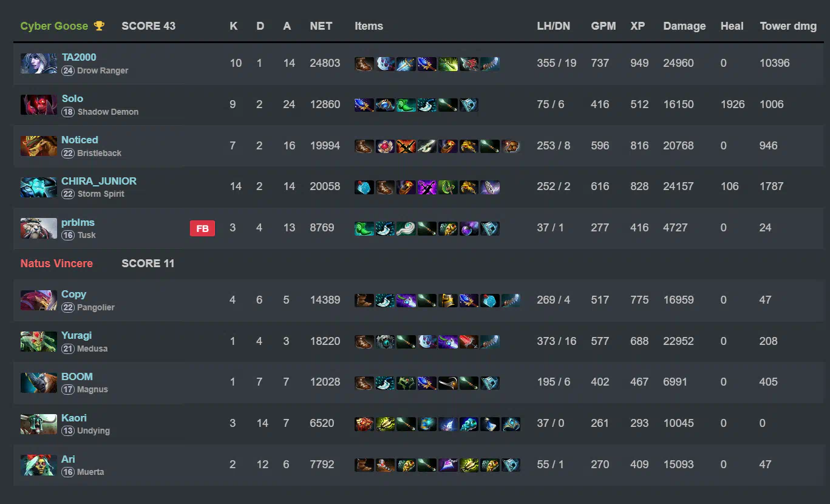
Task: Click the red FB first blood badge
Action: pyautogui.click(x=202, y=228)
